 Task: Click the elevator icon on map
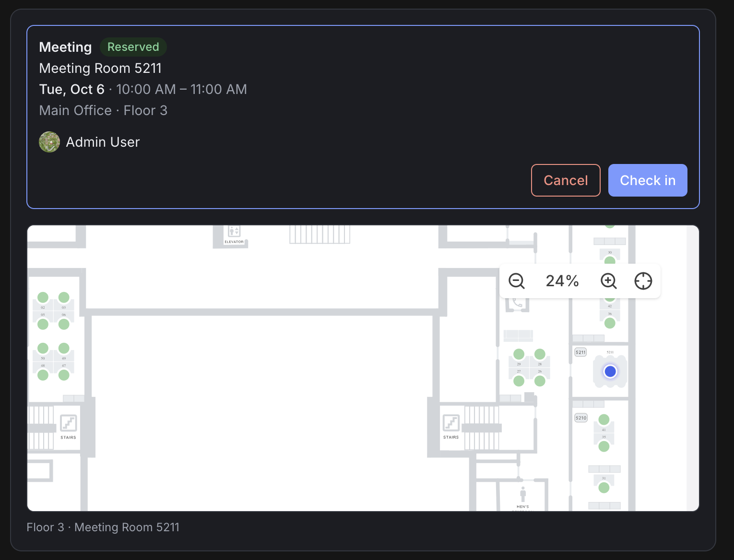234,231
